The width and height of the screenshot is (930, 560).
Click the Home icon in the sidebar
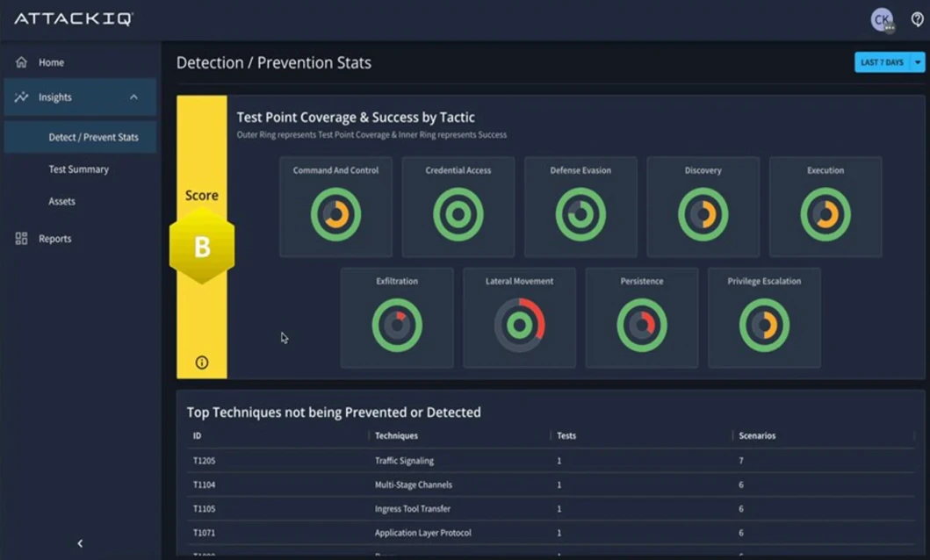pos(20,62)
